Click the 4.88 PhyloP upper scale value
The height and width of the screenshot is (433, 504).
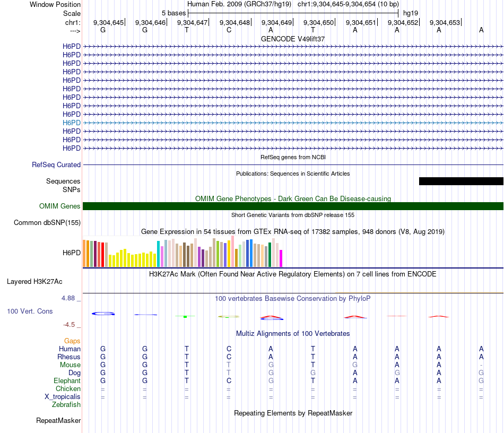[x=68, y=298]
